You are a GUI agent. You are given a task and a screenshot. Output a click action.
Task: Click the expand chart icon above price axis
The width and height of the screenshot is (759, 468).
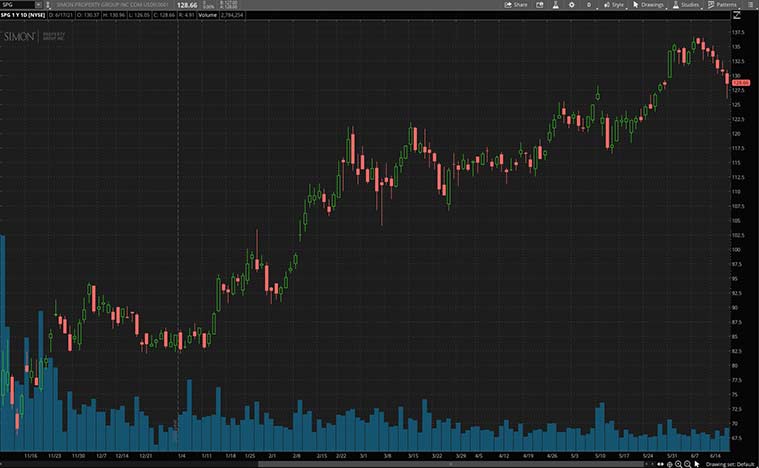pyautogui.click(x=737, y=15)
